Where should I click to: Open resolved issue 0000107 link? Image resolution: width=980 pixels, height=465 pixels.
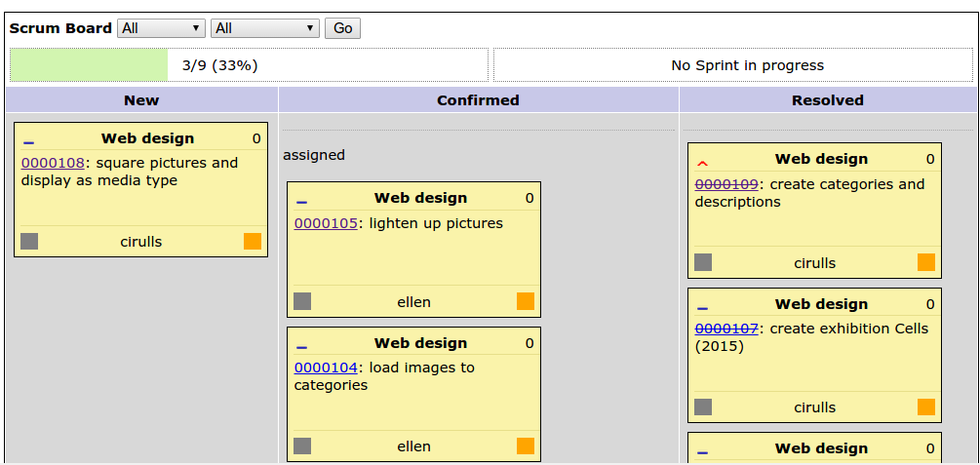(x=726, y=329)
